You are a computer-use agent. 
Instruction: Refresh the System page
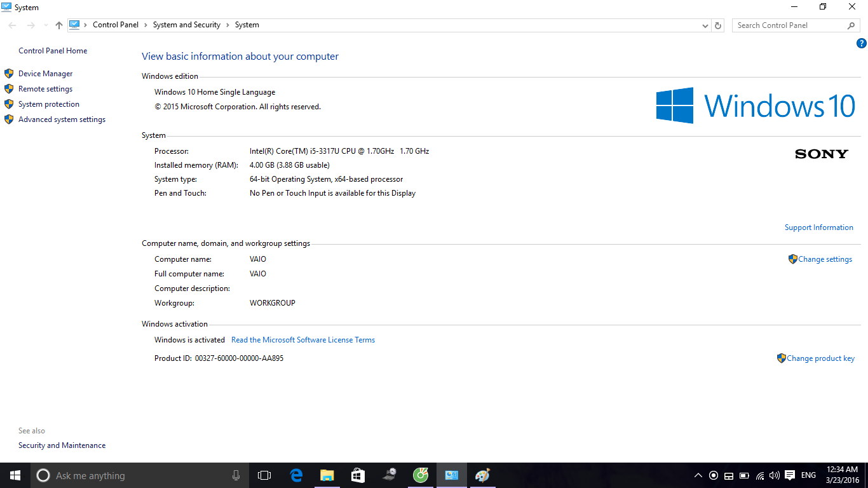[x=718, y=25]
